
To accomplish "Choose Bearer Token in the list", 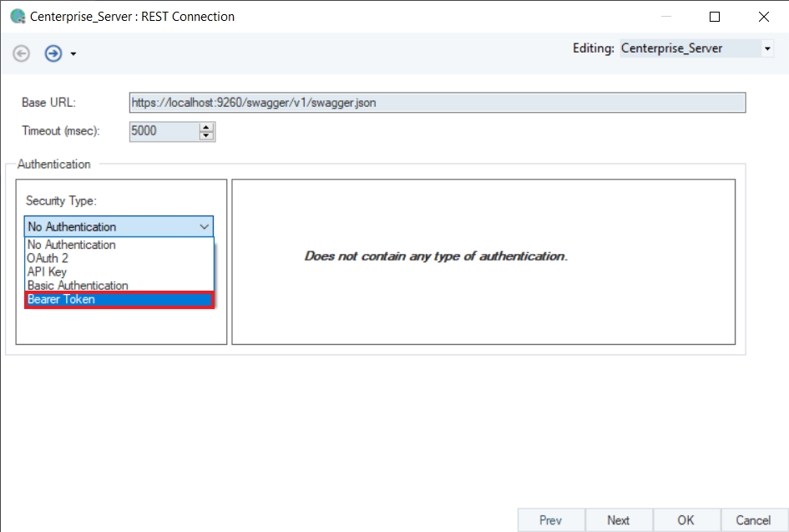I will pos(62,299).
